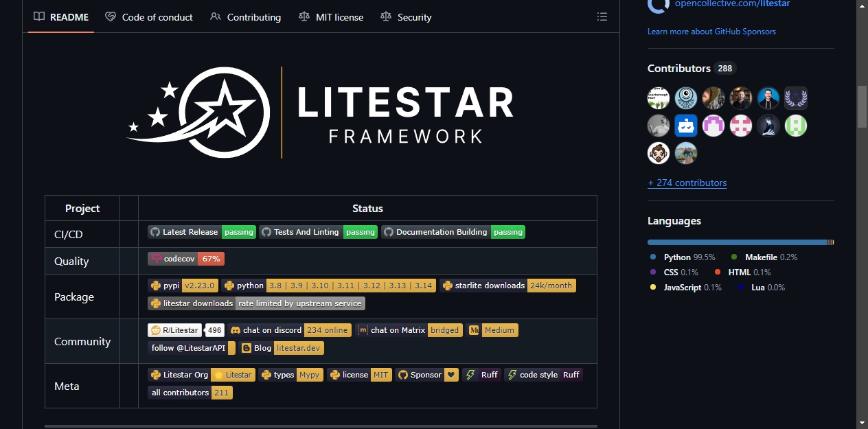Select the 'Package' project row label
This screenshot has width=868, height=429.
pos(74,297)
